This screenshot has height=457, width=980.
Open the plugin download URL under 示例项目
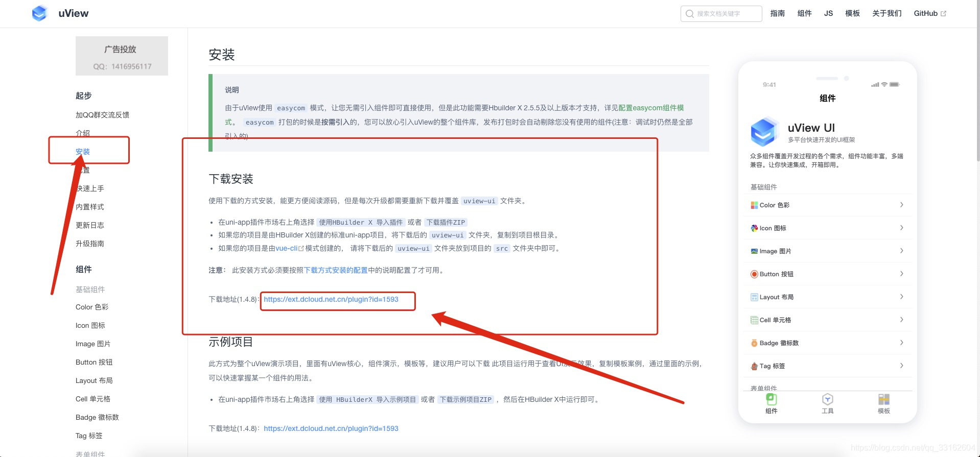[x=331, y=429]
